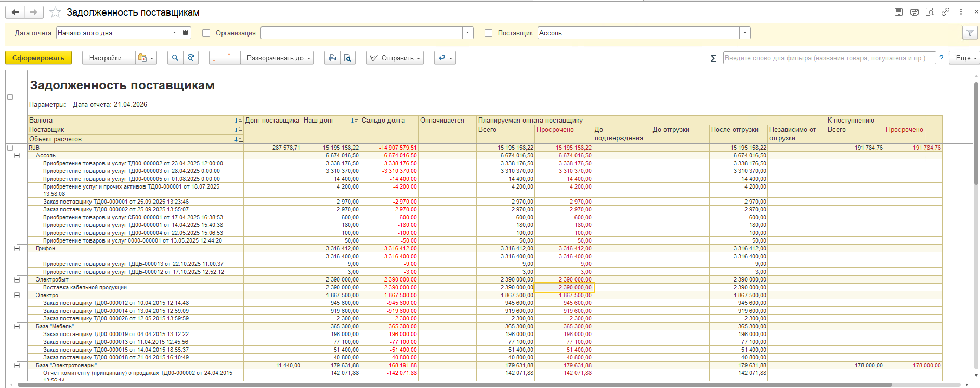Collapse the RUB currency group
Screen dimensions: 980x388
click(10, 148)
